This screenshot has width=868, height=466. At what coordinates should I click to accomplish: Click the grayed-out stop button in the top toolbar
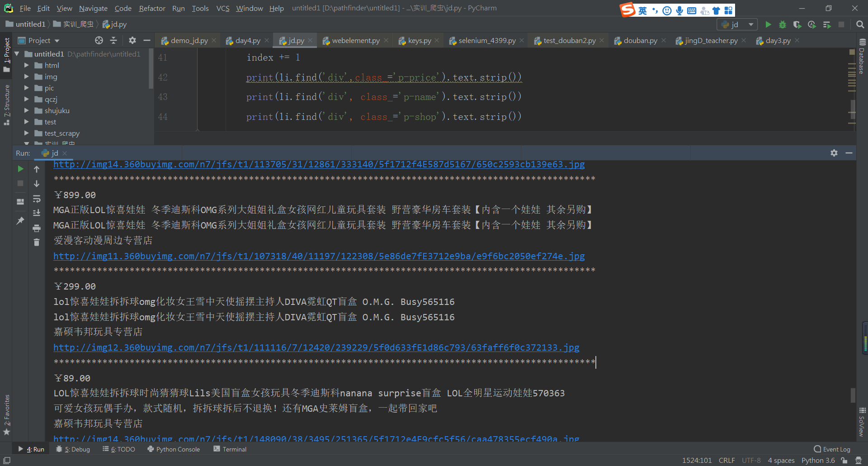[x=841, y=24]
